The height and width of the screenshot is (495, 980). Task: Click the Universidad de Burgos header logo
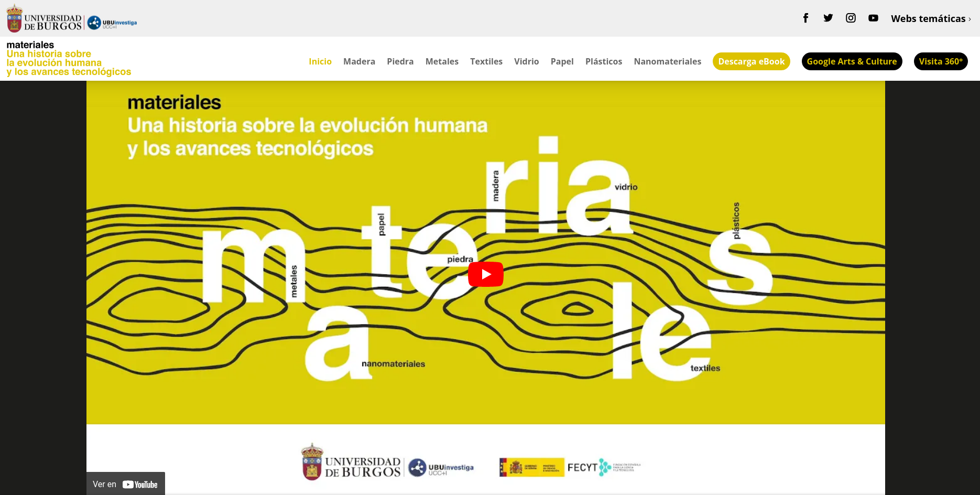(45, 19)
